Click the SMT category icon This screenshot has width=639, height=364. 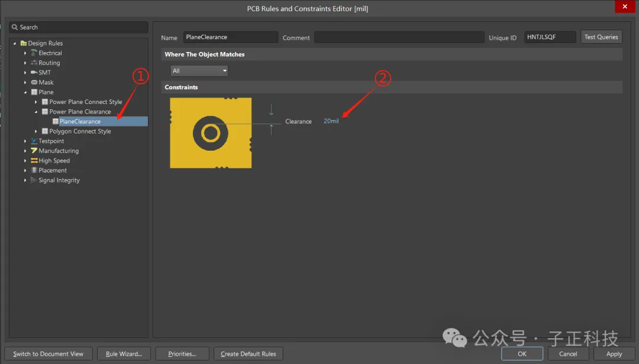34,73
